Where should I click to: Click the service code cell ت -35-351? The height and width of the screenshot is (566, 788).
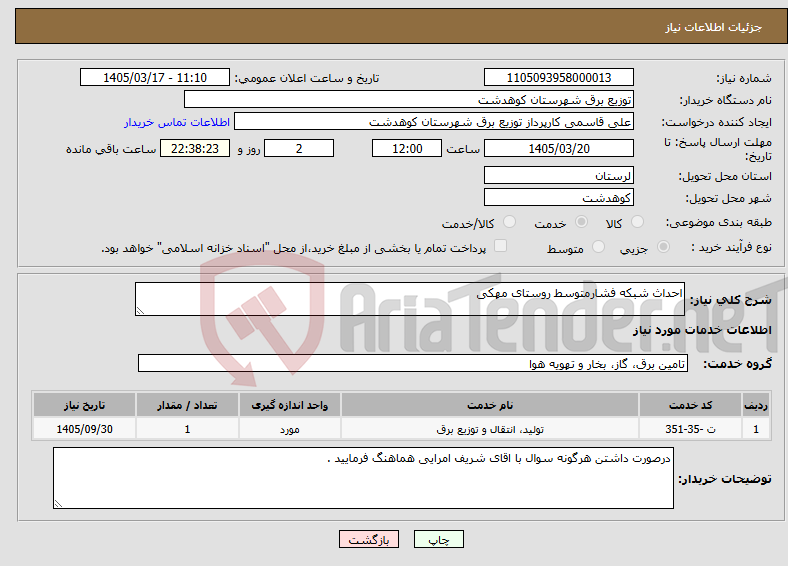tap(691, 429)
